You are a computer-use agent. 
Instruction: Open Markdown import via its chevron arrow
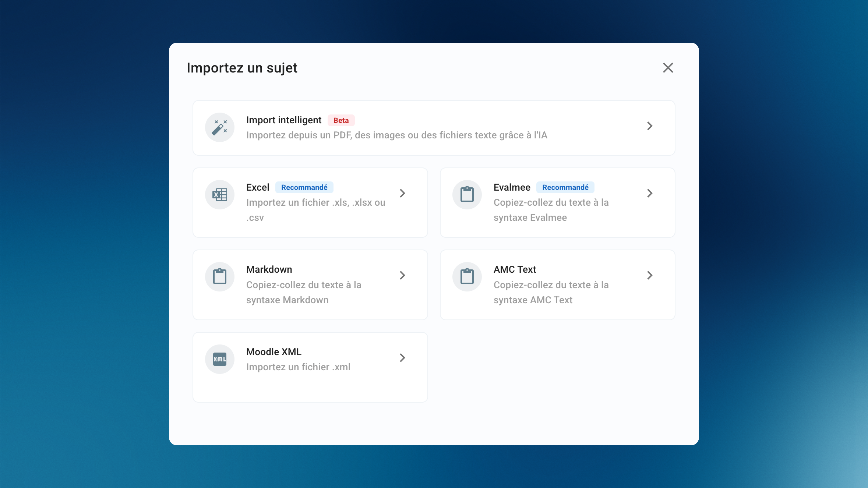pyautogui.click(x=402, y=275)
